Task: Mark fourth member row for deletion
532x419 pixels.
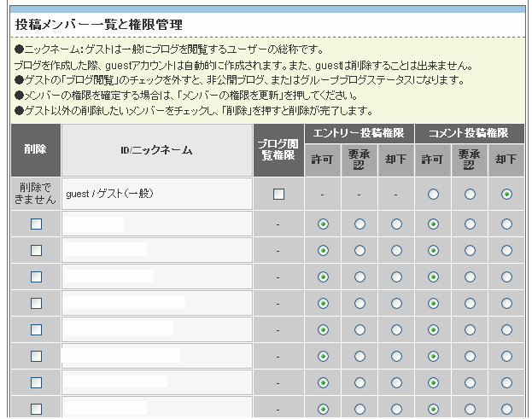Action: 36,303
